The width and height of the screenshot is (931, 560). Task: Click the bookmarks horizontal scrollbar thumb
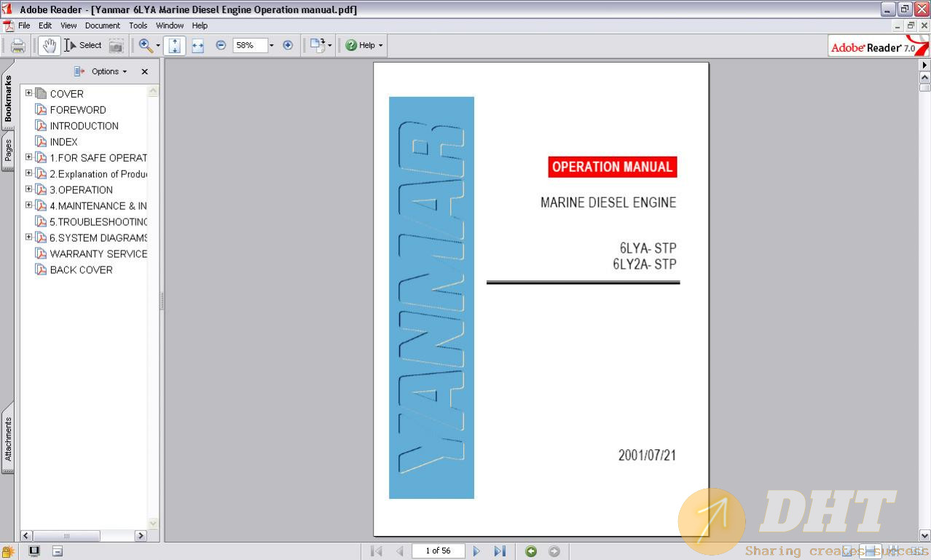pyautogui.click(x=66, y=535)
